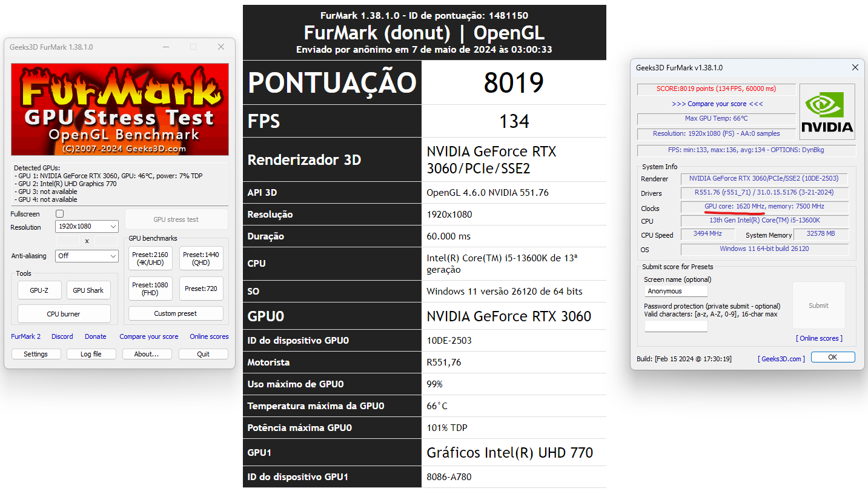Open the Settings button
868x491 pixels.
coord(36,354)
